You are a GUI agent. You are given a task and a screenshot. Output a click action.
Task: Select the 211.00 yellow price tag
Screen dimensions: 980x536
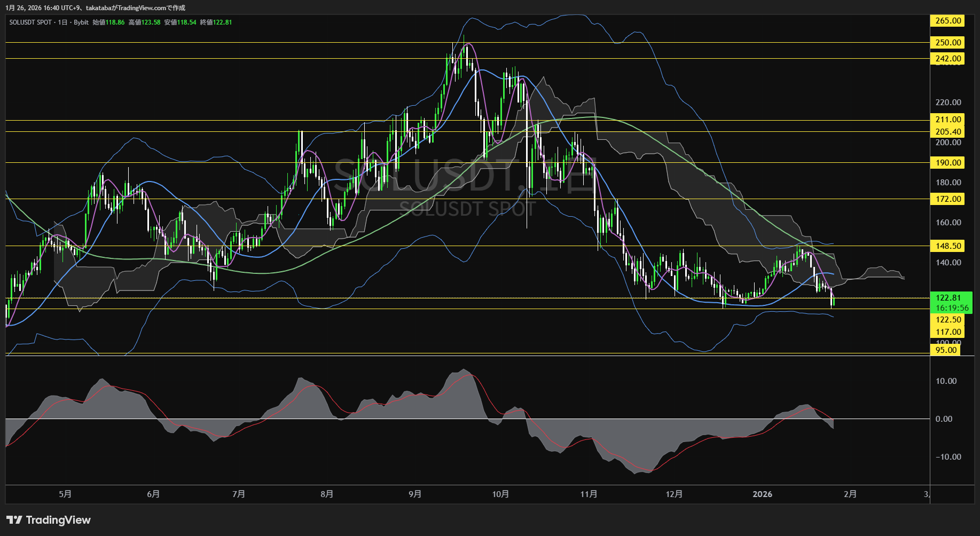point(948,120)
